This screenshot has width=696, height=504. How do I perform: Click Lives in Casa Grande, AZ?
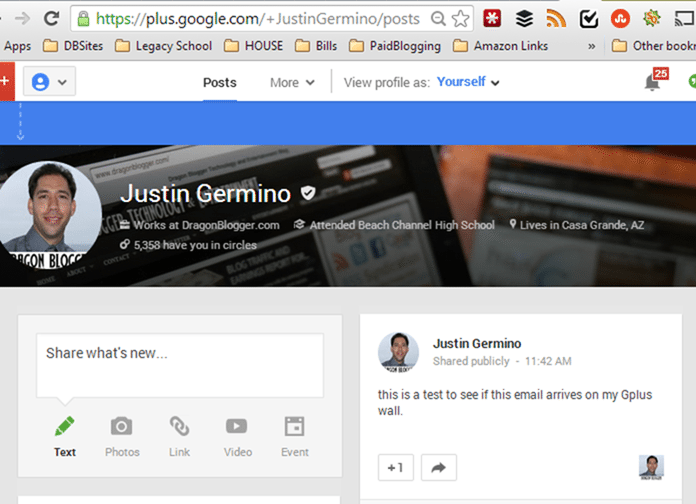[577, 225]
